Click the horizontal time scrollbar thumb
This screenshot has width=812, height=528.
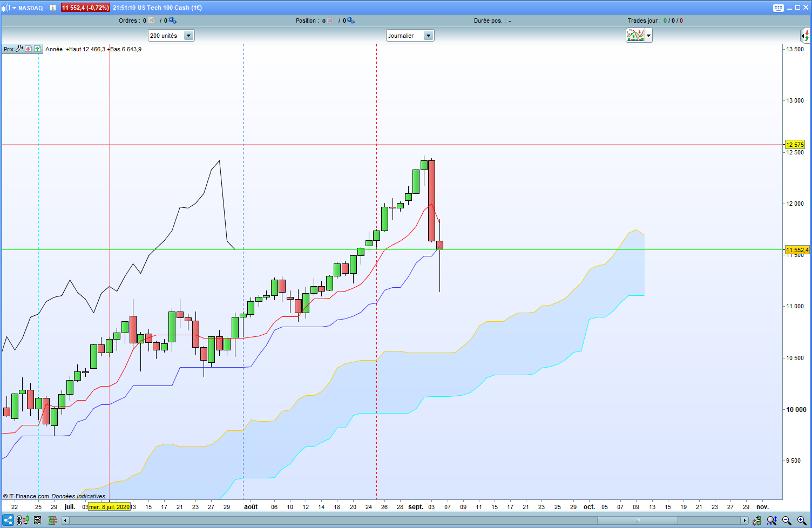(638, 520)
